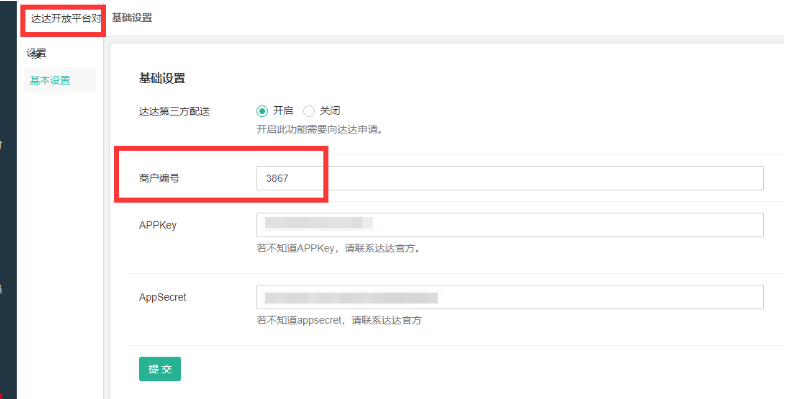Click the green 提交 button

pos(160,369)
